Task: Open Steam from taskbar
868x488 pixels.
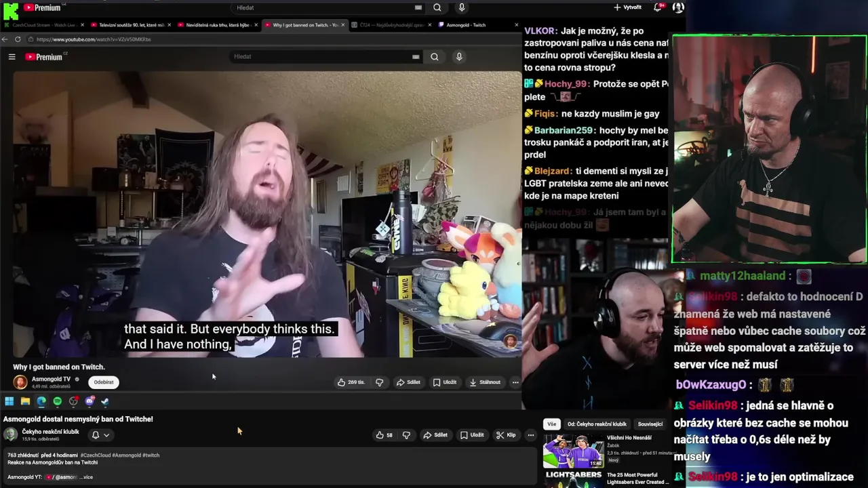Action: [x=105, y=401]
